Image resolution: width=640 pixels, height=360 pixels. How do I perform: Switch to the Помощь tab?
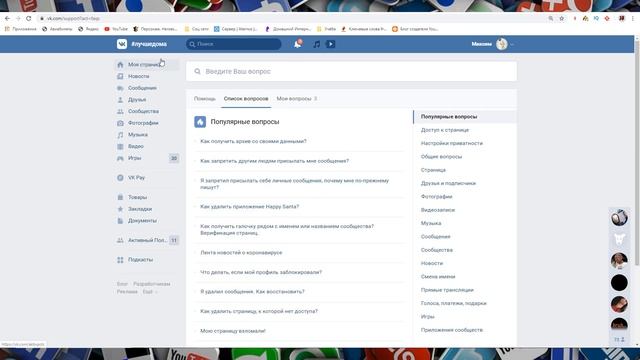[204, 99]
